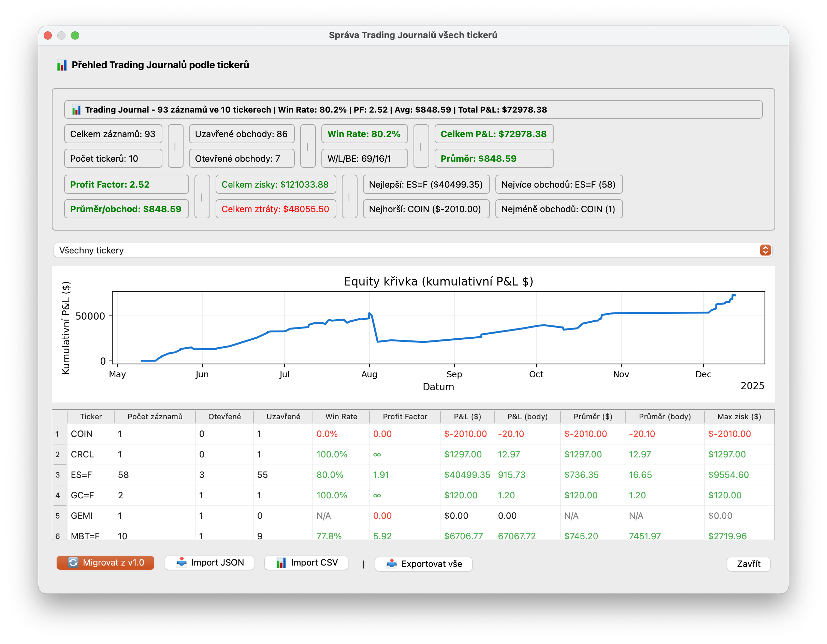The image size is (827, 644).
Task: Click the Ticker column header
Action: coord(91,416)
